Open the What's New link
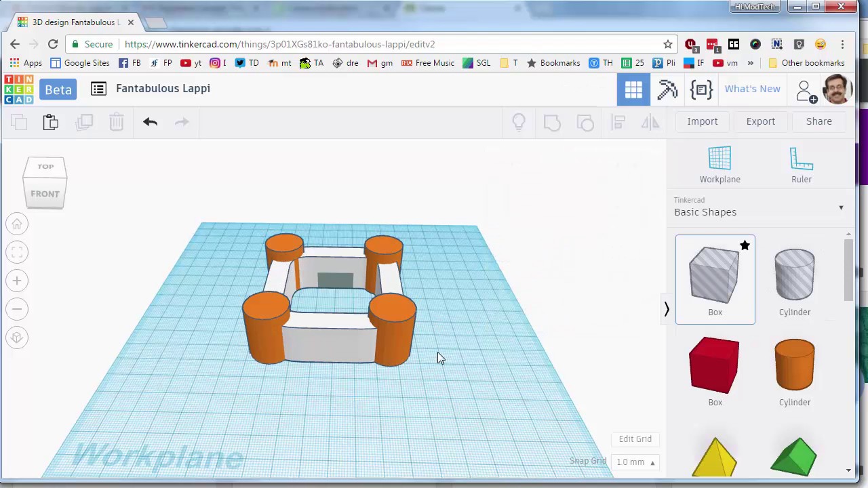This screenshot has width=868, height=488. pyautogui.click(x=752, y=89)
